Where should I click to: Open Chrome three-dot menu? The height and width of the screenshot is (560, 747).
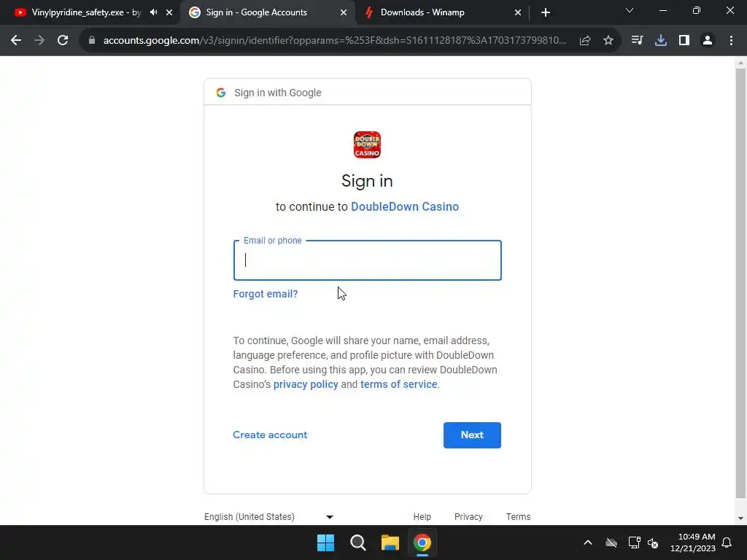coord(731,41)
